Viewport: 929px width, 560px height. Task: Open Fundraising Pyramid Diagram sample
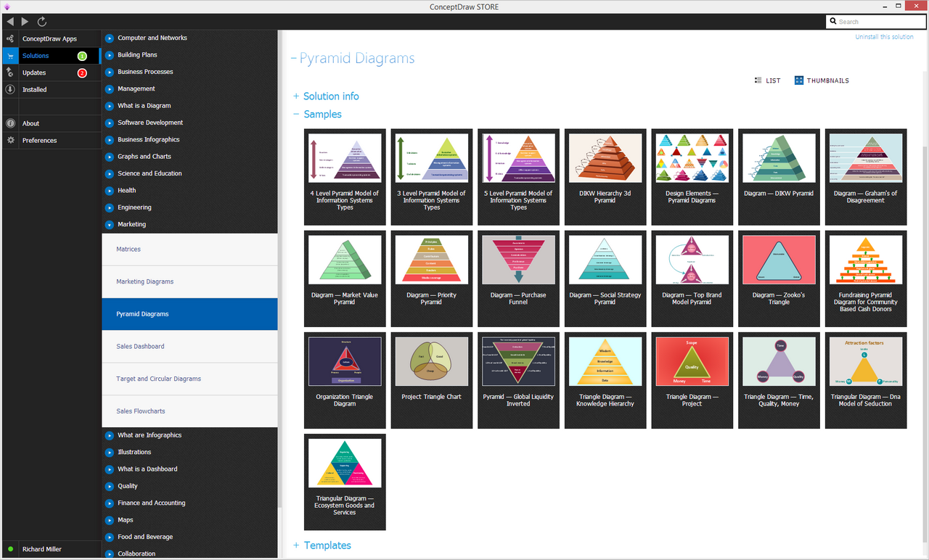(866, 279)
